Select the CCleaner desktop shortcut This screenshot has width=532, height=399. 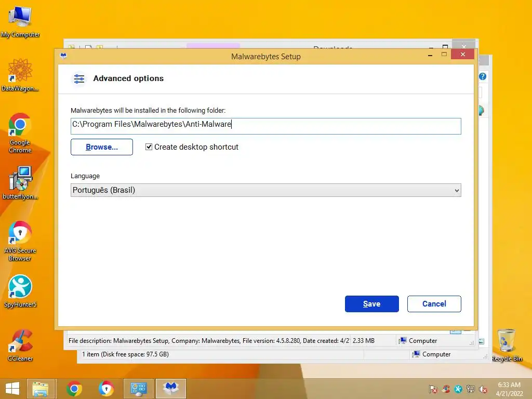coord(20,345)
